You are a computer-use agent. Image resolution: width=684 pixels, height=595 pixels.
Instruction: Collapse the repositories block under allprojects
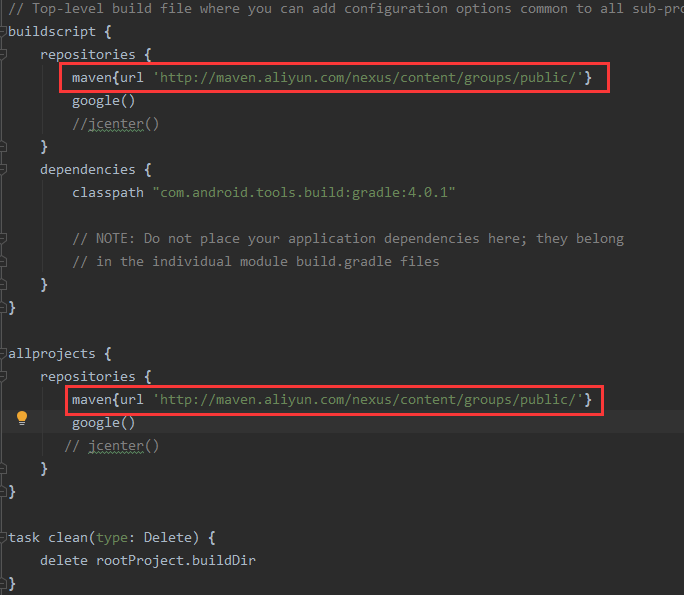click(3, 376)
